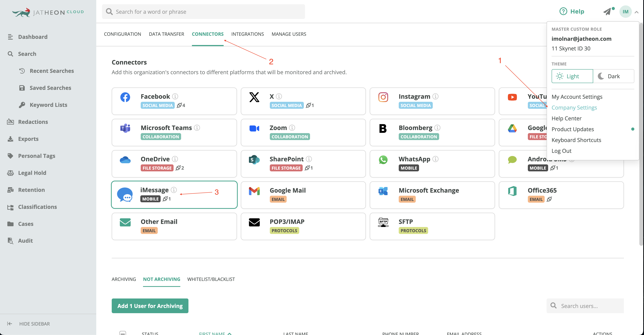This screenshot has width=644, height=335.
Task: Click the page vertical scrollbar
Action: [x=641, y=134]
